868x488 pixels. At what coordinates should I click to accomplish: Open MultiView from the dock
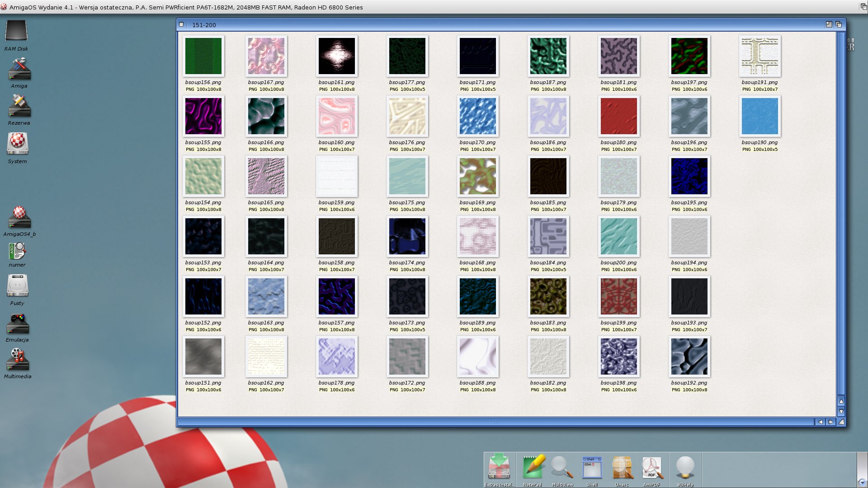562,467
